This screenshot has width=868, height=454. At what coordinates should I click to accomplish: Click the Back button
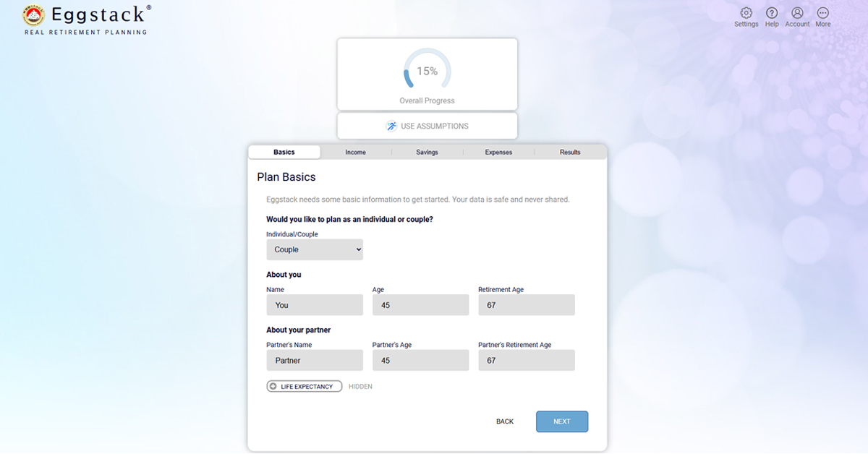click(x=505, y=421)
